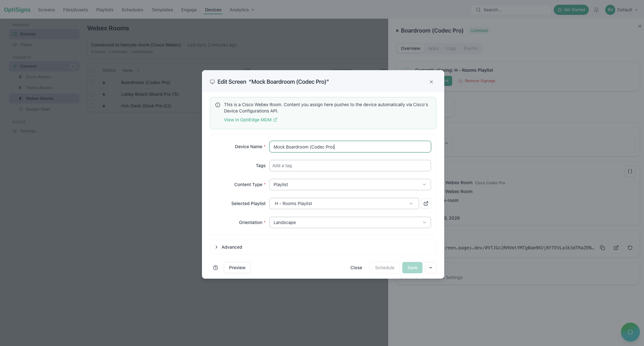Click the top Search box
644x346 pixels.
point(511,10)
